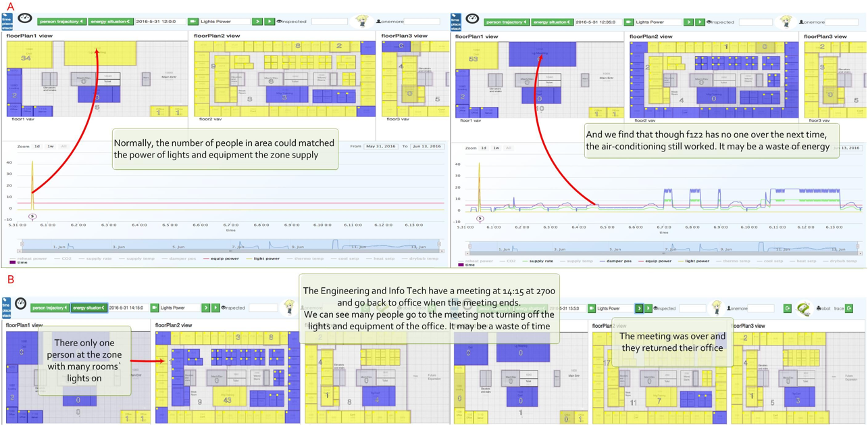Viewport: 868px width, 430px height.
Task: Click the robot trace logo icon
Action: [803, 308]
